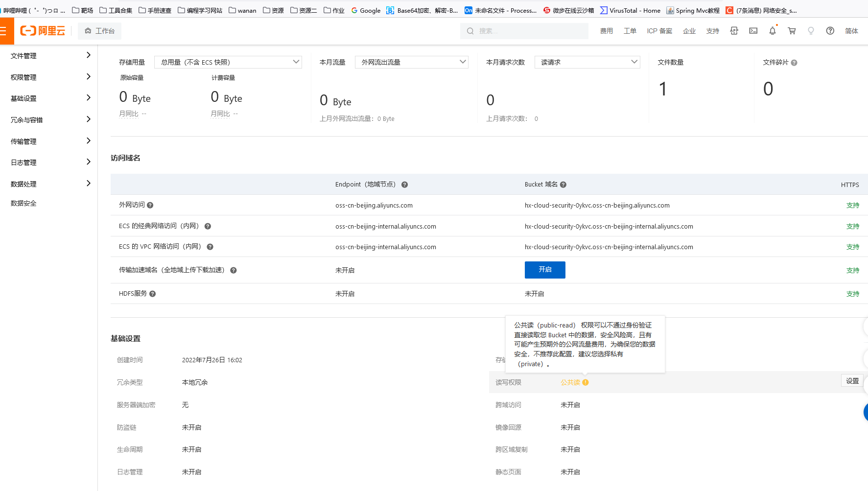The width and height of the screenshot is (868, 491).
Task: Open the 企业 menu
Action: point(689,31)
